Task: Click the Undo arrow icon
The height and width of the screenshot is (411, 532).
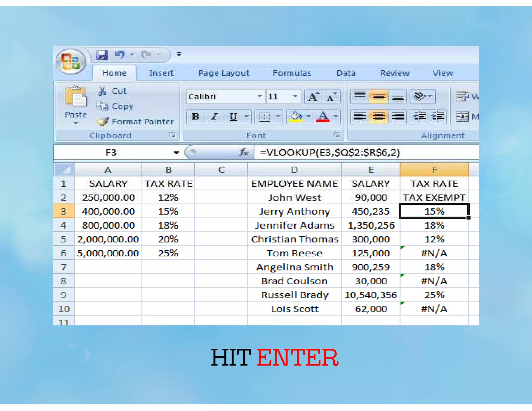Action: 120,55
